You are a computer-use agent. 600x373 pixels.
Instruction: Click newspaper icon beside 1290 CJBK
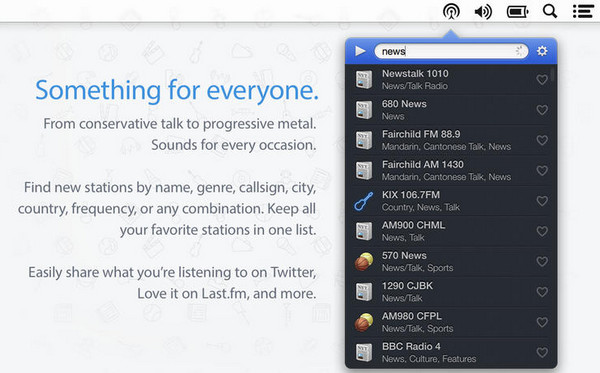(x=364, y=292)
